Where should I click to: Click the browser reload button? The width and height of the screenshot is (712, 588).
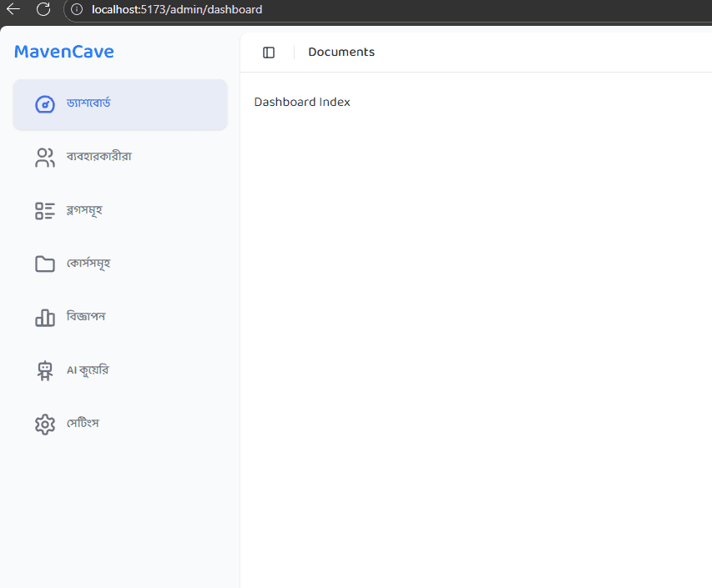click(x=42, y=10)
